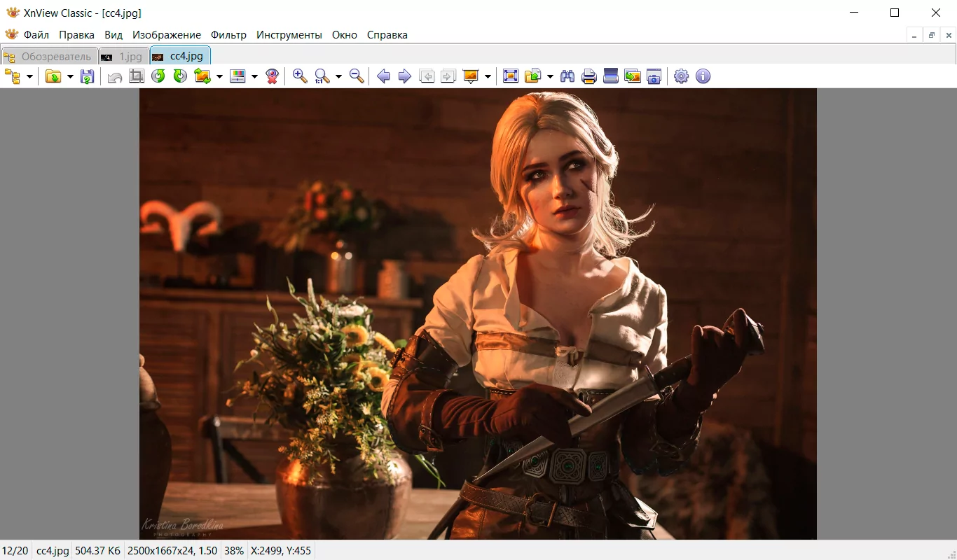
Task: Click the Print icon
Action: click(589, 76)
